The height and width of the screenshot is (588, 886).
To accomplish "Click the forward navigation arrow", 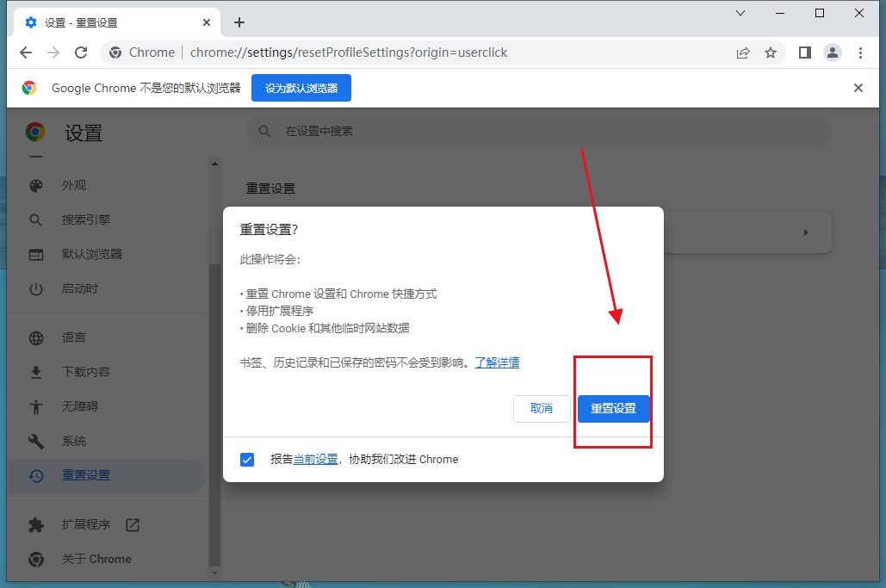I will point(53,53).
